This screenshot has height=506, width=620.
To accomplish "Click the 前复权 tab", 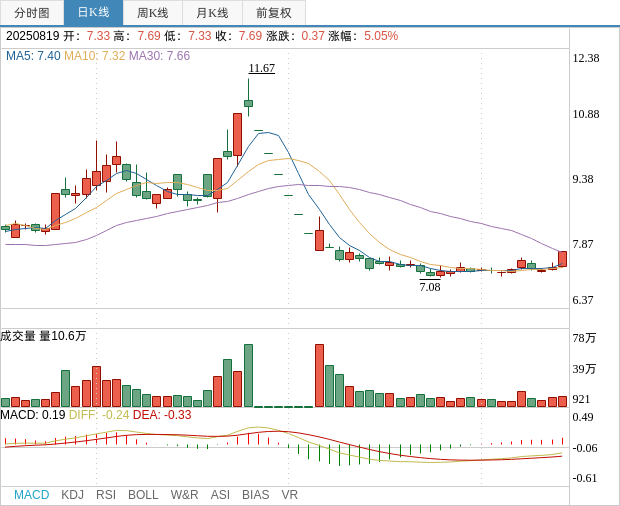I will (x=274, y=13).
